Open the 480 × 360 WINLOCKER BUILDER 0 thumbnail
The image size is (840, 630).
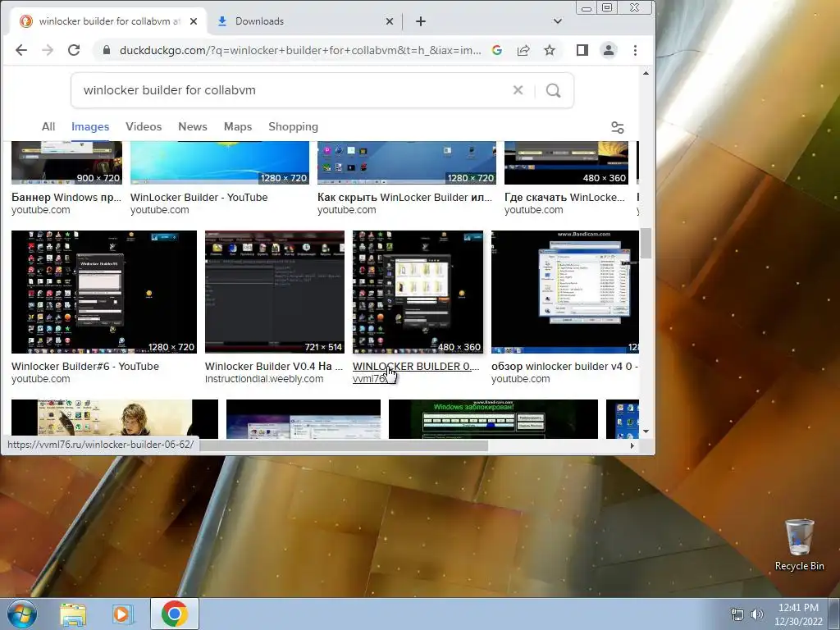click(418, 292)
